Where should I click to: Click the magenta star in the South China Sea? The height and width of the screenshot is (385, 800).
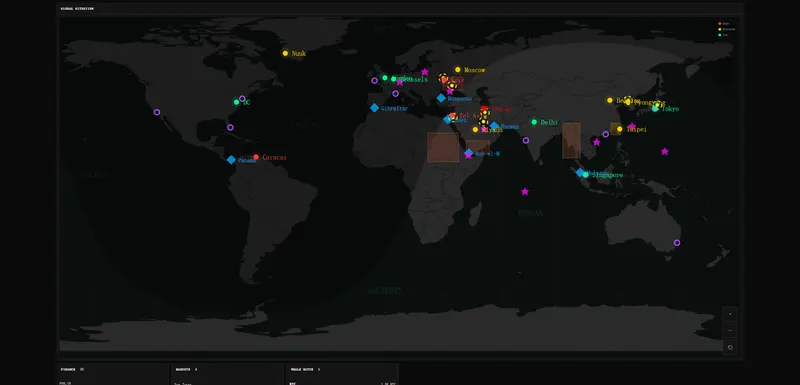(596, 142)
